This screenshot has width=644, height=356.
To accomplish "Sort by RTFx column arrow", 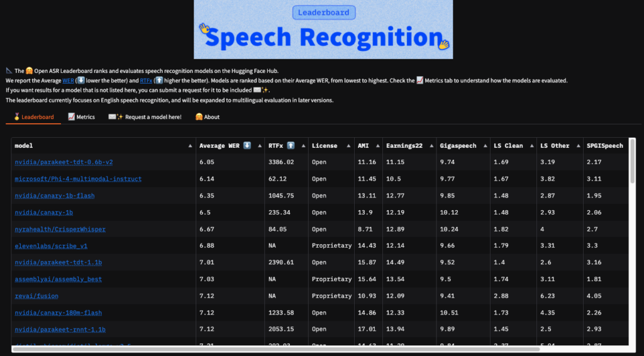I will (x=303, y=146).
